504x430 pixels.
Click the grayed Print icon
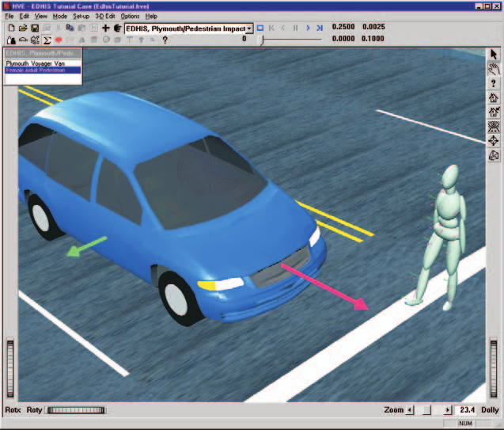point(47,29)
